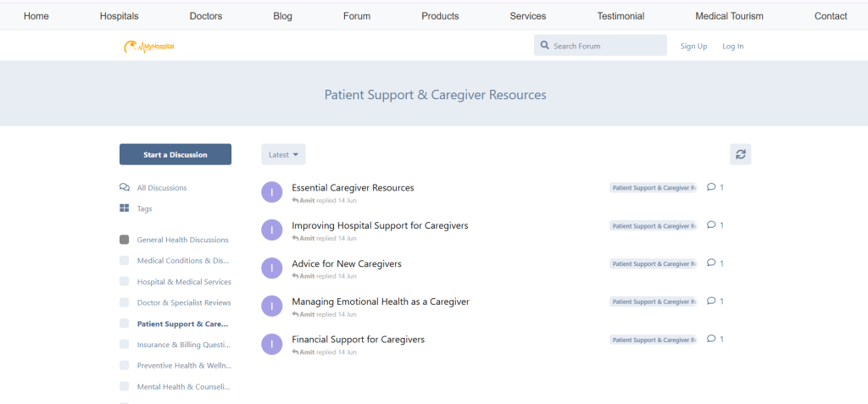Click the Log In link
This screenshot has width=868, height=404.
click(732, 46)
